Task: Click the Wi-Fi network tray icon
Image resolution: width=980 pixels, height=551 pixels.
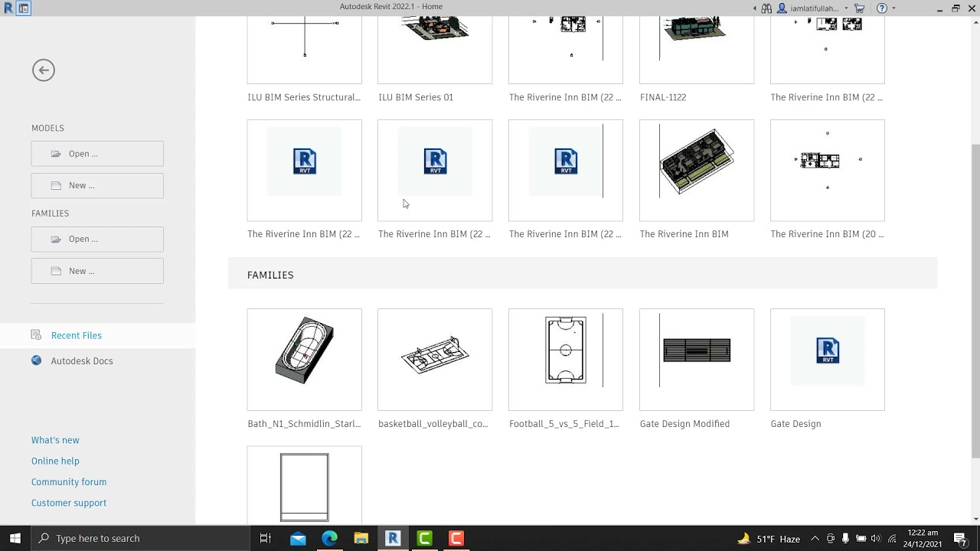Action: coord(892,539)
